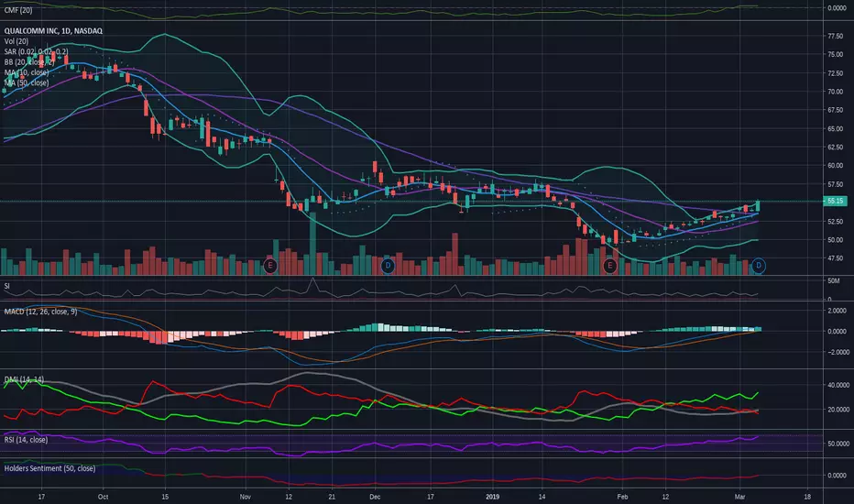Select the MACD (12, 26, close, 9) label
The image size is (854, 504).
(41, 312)
